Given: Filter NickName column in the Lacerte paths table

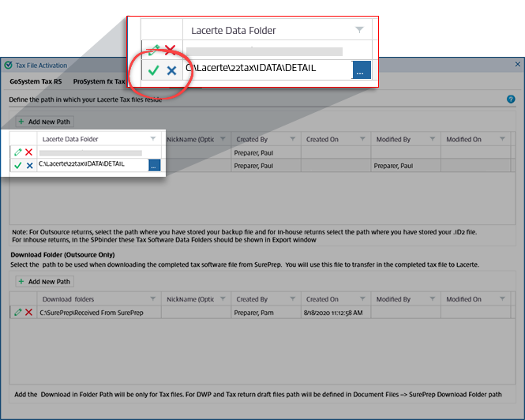Looking at the screenshot, I should tap(223, 139).
